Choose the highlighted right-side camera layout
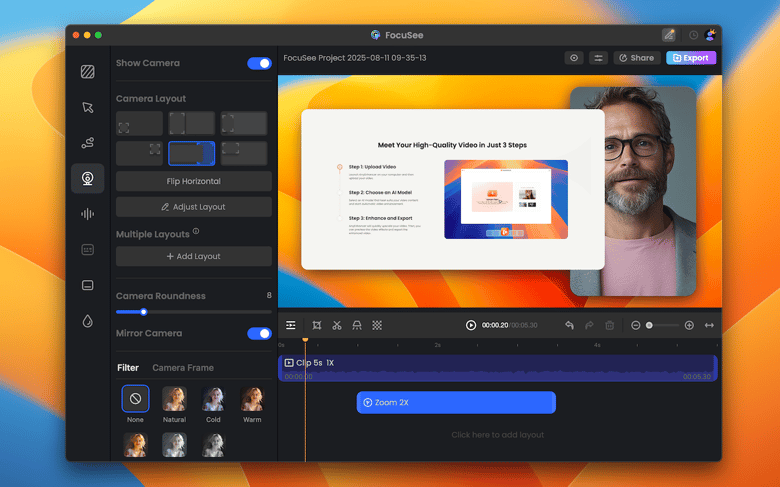The image size is (780, 487). (192, 153)
